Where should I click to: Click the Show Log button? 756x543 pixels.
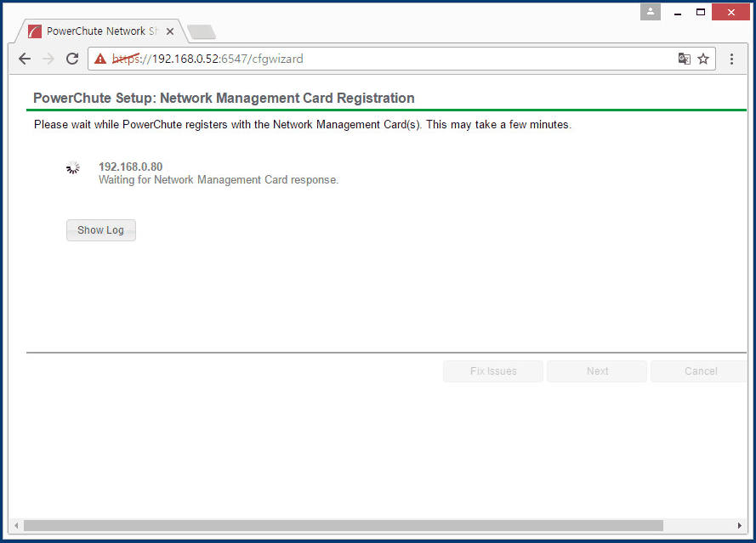[100, 230]
